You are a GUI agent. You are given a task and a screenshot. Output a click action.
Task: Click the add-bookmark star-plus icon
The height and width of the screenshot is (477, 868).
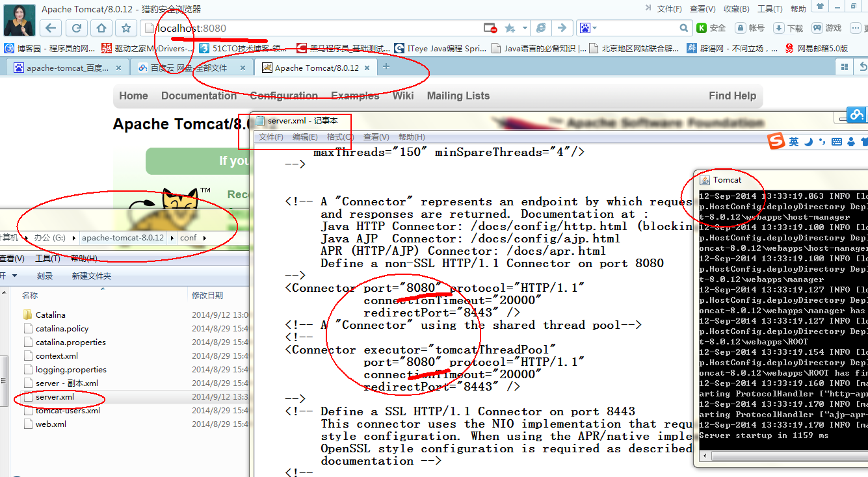click(510, 28)
